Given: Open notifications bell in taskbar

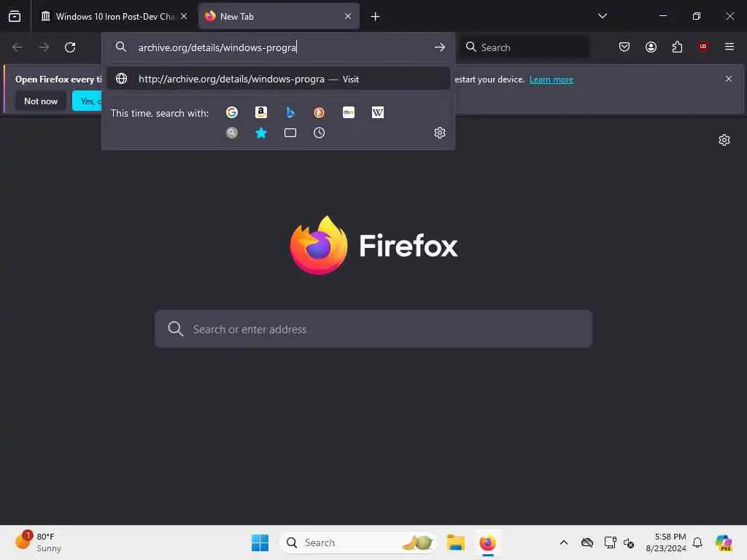Looking at the screenshot, I should tap(697, 542).
